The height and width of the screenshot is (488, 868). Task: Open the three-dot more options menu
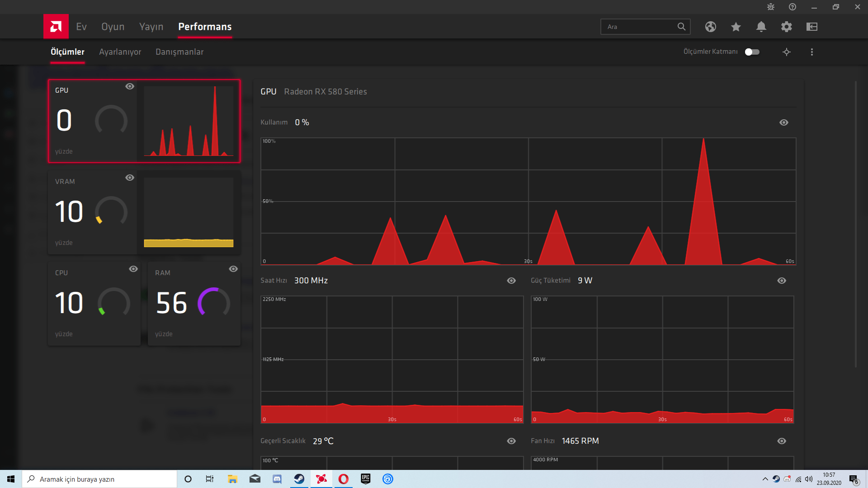click(811, 52)
